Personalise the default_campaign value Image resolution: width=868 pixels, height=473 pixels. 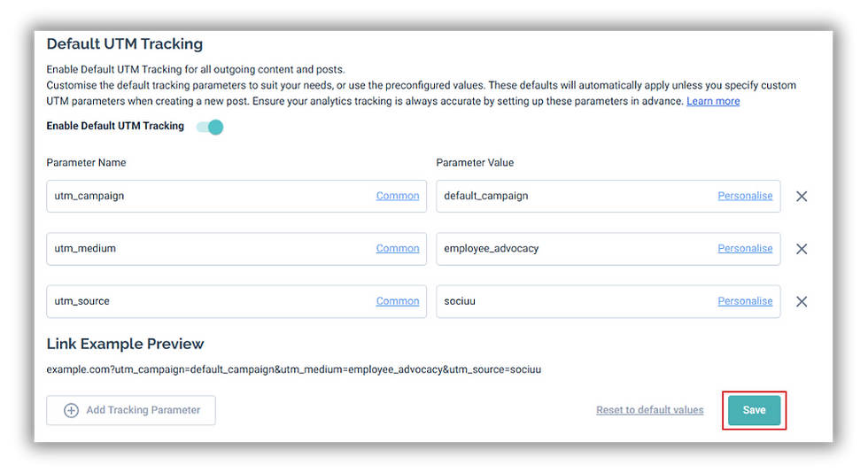(745, 196)
